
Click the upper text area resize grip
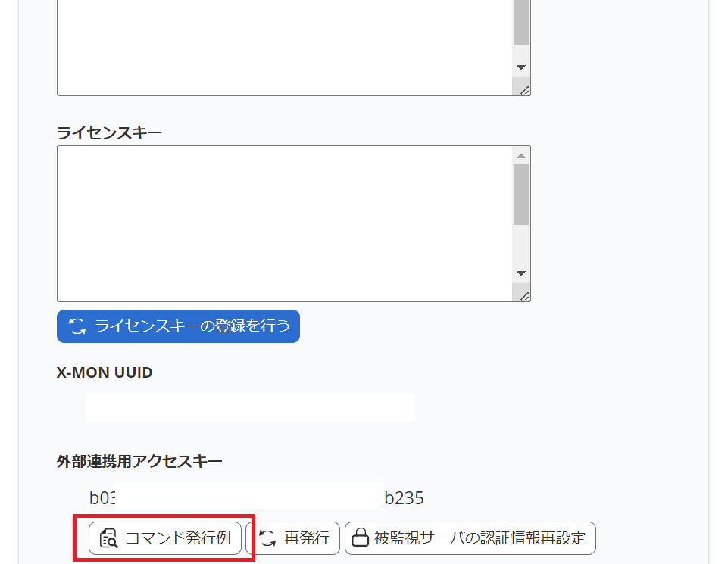pyautogui.click(x=524, y=90)
